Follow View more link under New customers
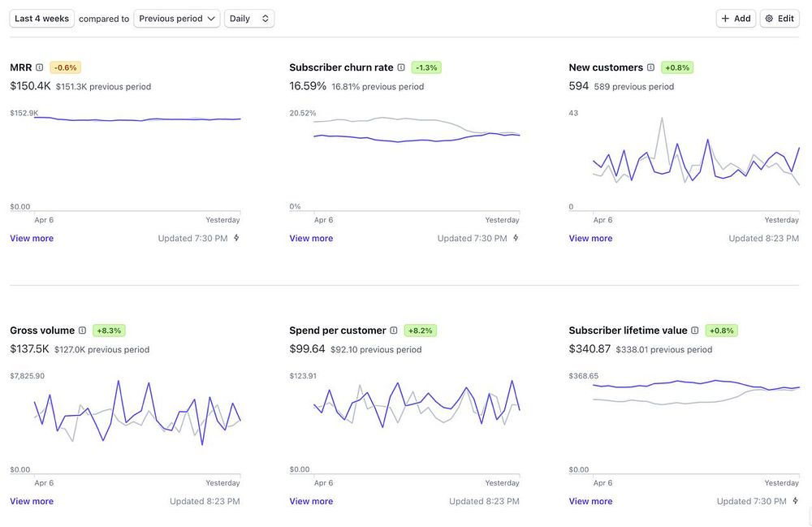Image resolution: width=812 pixels, height=527 pixels. [590, 238]
